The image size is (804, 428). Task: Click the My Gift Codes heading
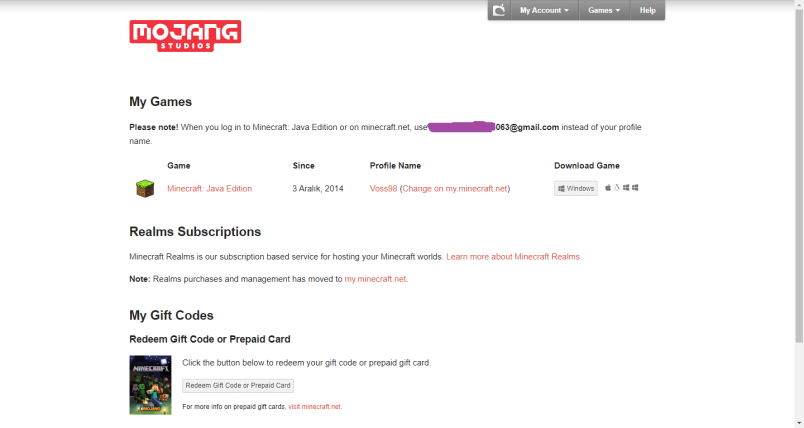(171, 315)
